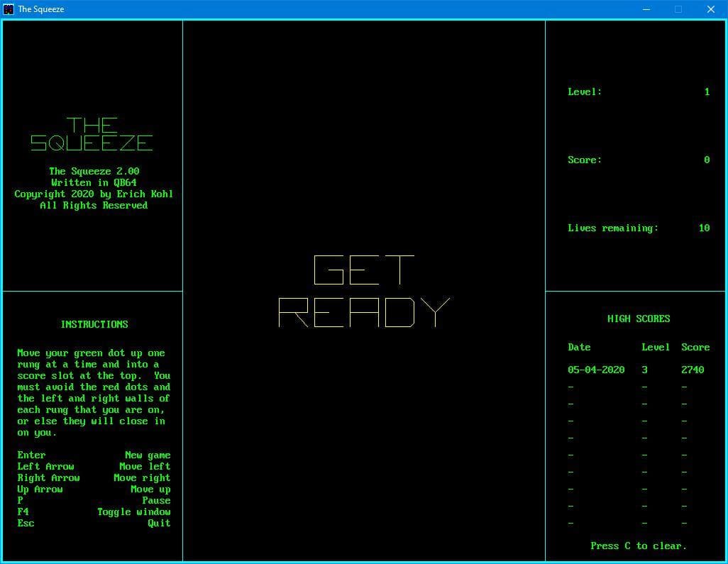Click high score date 05-04-2020

tap(596, 370)
